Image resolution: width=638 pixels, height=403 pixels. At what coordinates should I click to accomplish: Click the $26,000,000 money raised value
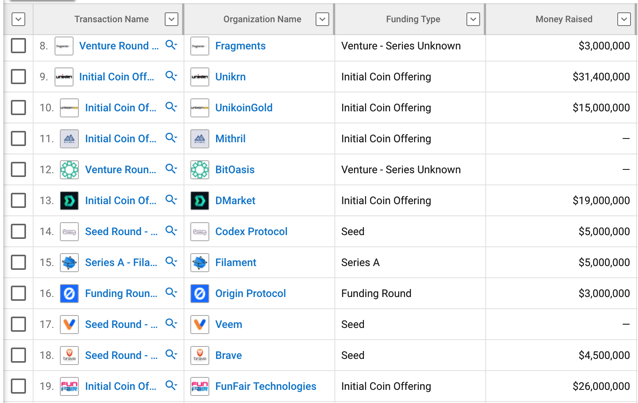pos(601,386)
